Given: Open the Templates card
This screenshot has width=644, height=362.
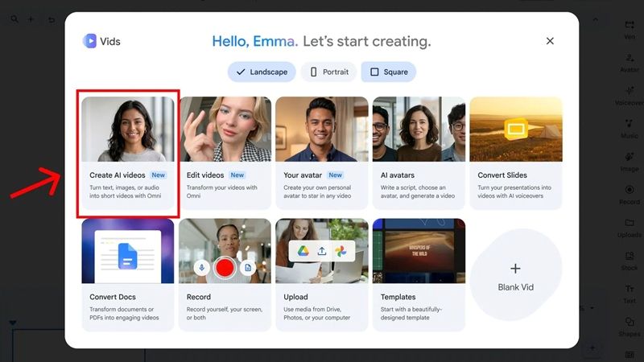Looking at the screenshot, I should (419, 275).
